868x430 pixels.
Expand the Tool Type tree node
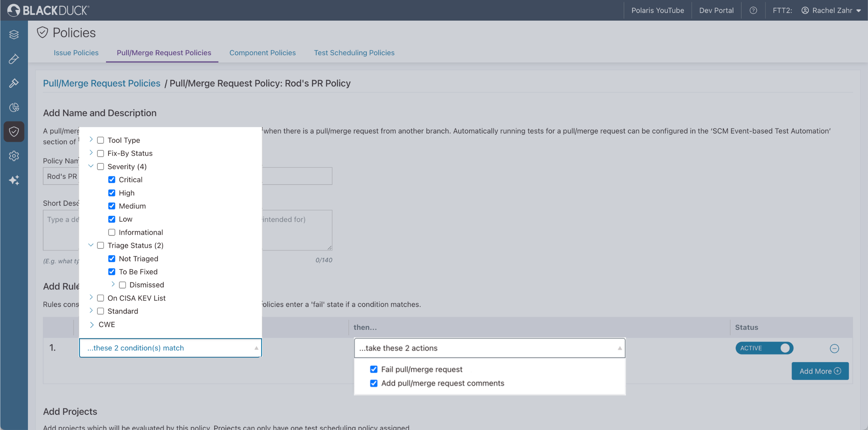(x=91, y=139)
